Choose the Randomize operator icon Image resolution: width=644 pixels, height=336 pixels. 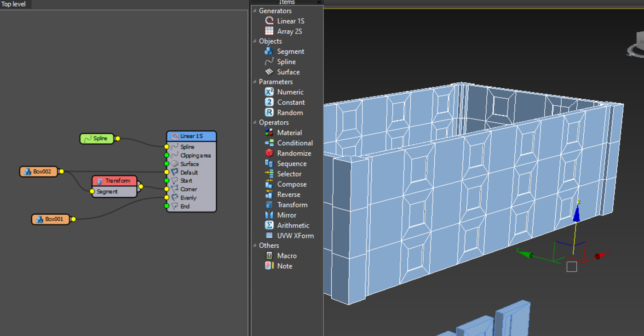point(270,153)
